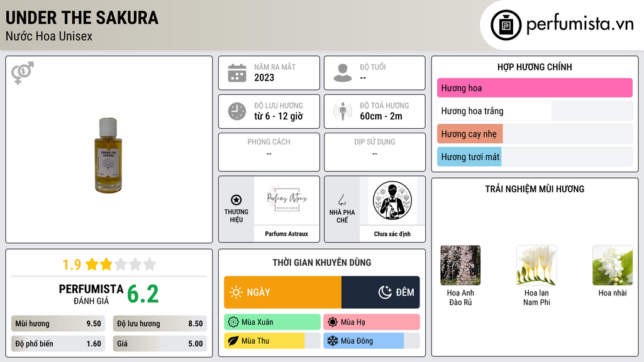This screenshot has height=362, width=644.
Task: Click the flower icon next to Mùa Xuân
Action: [x=233, y=322]
